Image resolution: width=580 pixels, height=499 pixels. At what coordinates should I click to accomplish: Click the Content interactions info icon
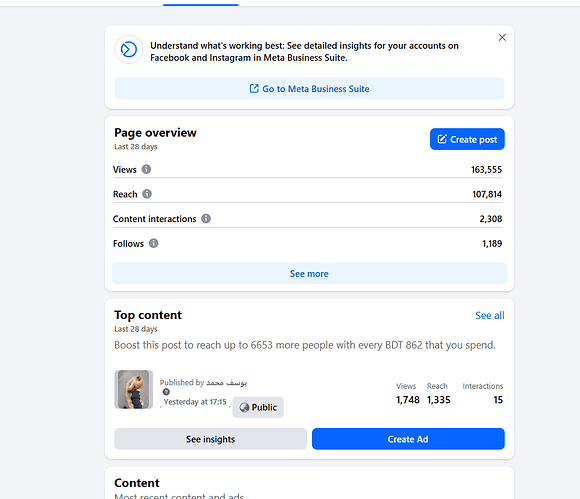(x=206, y=219)
